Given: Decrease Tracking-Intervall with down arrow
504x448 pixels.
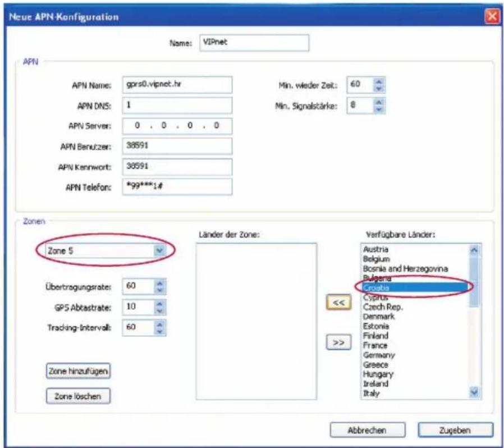Looking at the screenshot, I should (x=160, y=331).
